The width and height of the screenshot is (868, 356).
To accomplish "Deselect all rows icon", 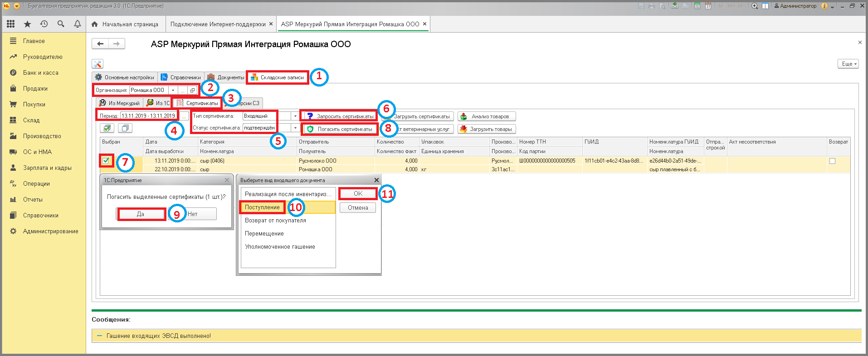I will pos(125,128).
